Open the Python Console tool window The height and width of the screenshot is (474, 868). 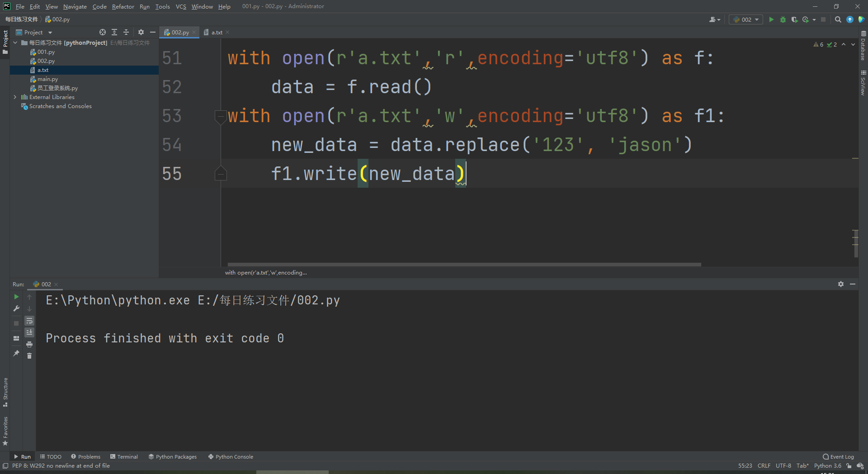(231, 457)
